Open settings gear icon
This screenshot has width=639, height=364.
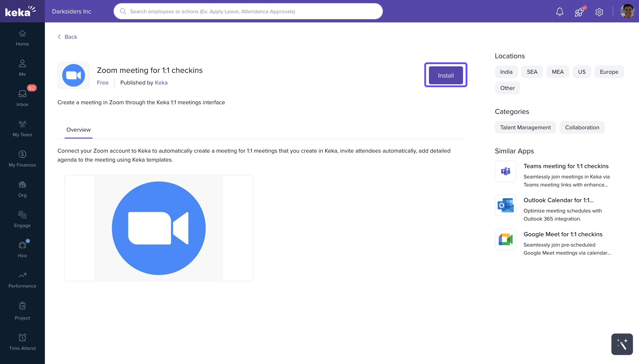point(599,11)
